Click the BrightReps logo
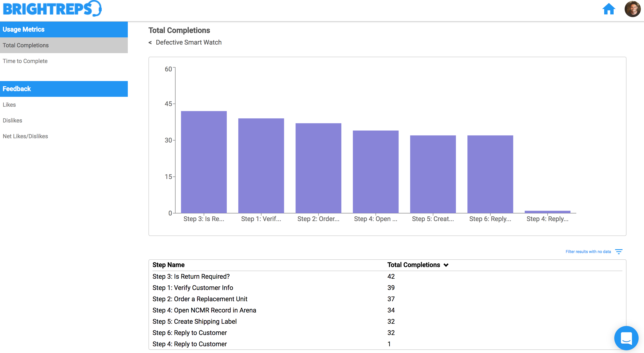Image resolution: width=644 pixels, height=353 pixels. click(x=52, y=9)
